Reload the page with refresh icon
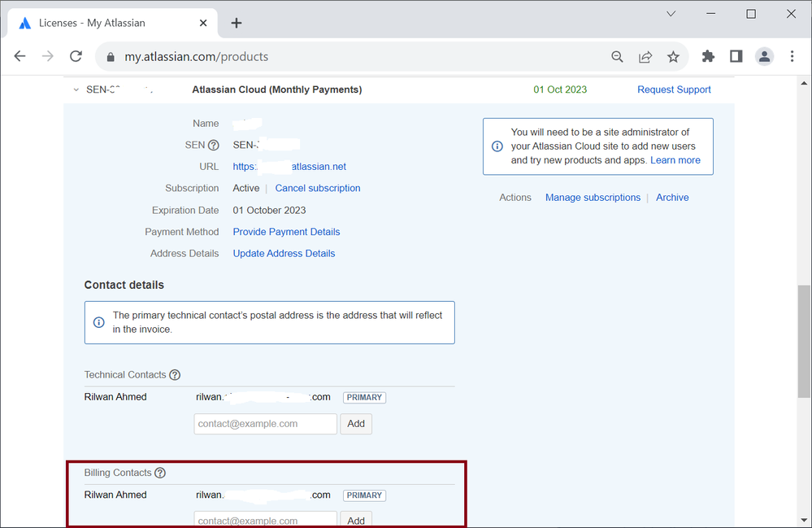Screen dimensions: 812x528 point(76,56)
